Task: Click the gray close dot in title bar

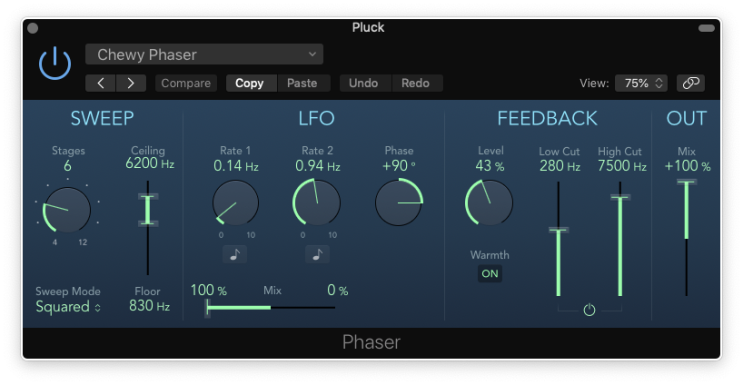Action: 33,28
